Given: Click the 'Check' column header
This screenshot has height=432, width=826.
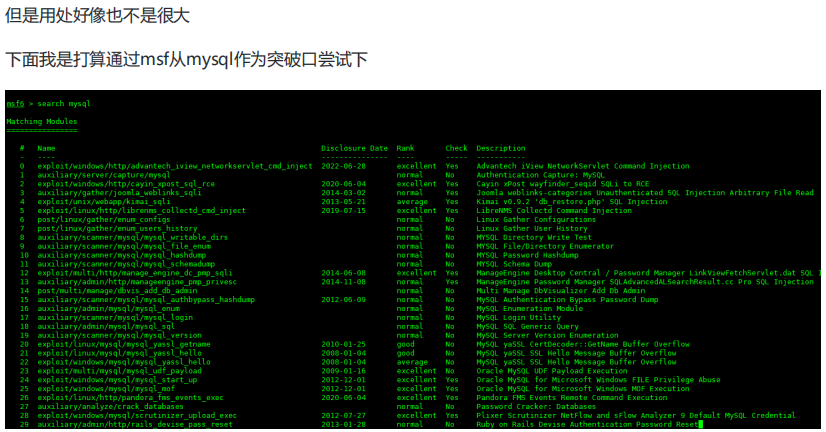Looking at the screenshot, I should [x=456, y=149].
